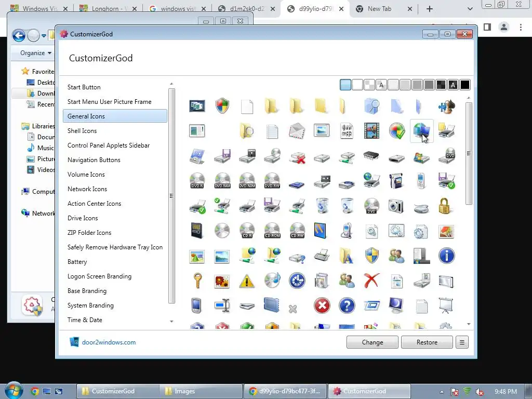The image size is (532, 399).
Task: Select the mail envelope icon
Action: click(x=297, y=131)
